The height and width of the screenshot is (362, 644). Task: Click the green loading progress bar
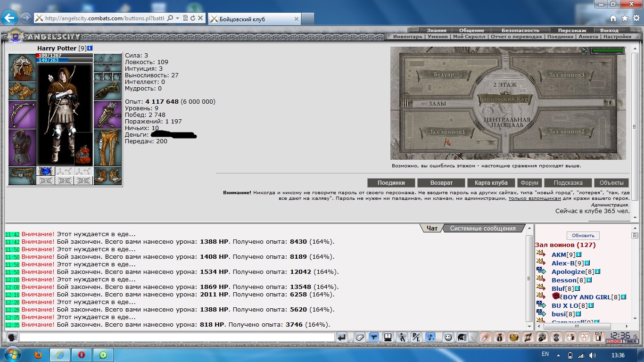[x=608, y=50]
